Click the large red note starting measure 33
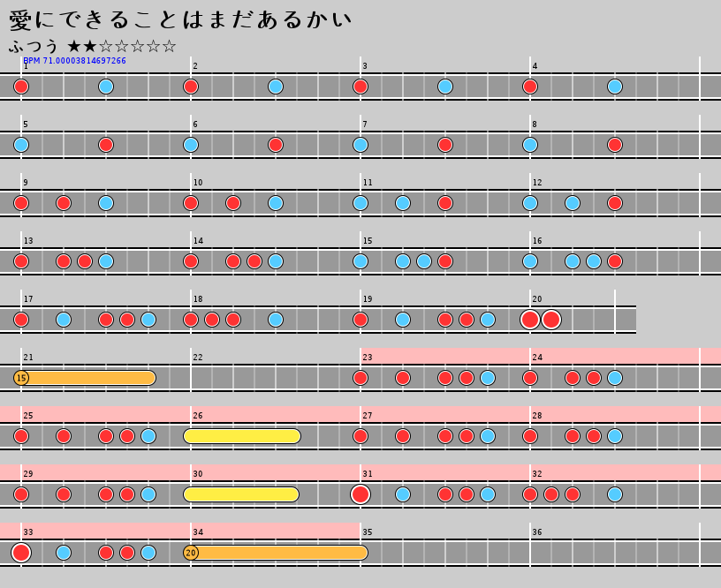Image resolution: width=721 pixels, height=588 pixels. coord(21,553)
